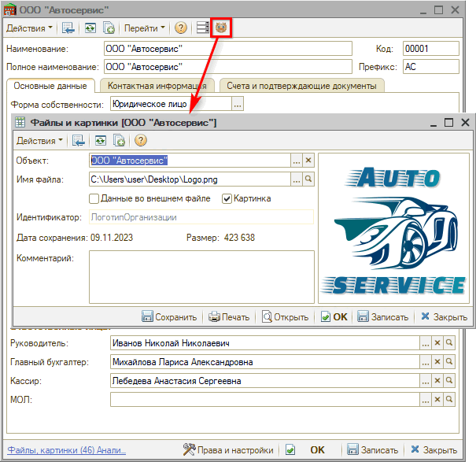Open Действия menu in Файлы и картинки dialog
Viewport: 476px width, 462px height.
40,140
